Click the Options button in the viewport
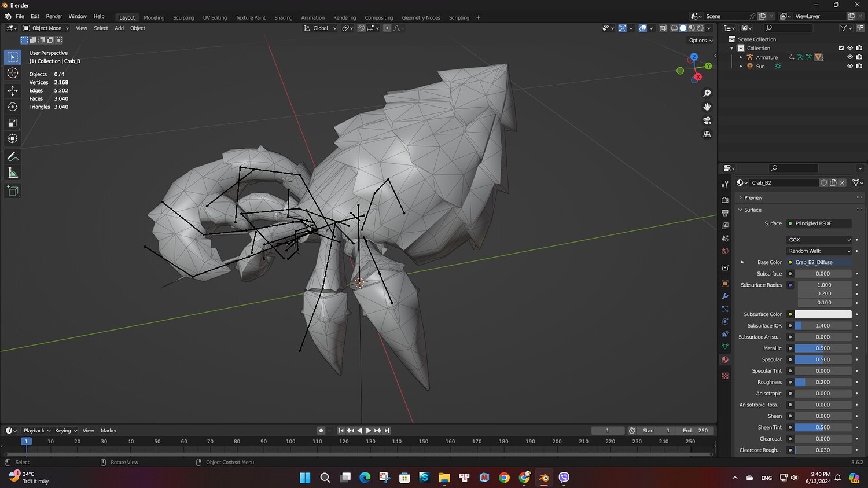 [x=700, y=41]
